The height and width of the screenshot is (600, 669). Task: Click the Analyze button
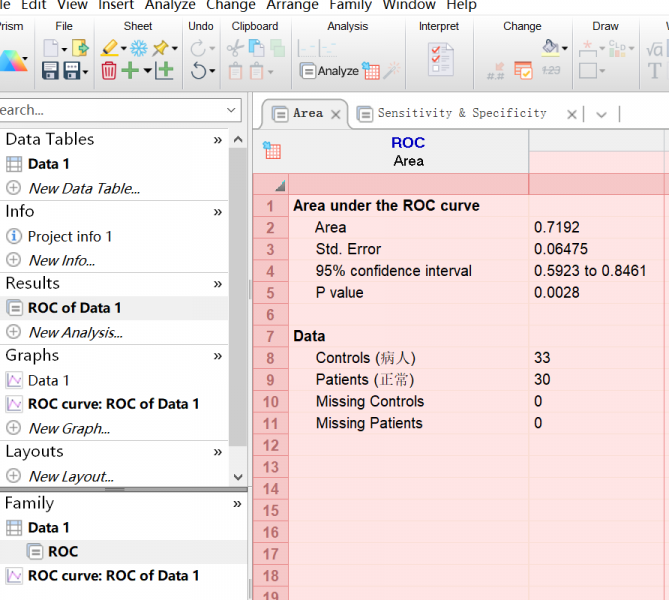click(329, 71)
